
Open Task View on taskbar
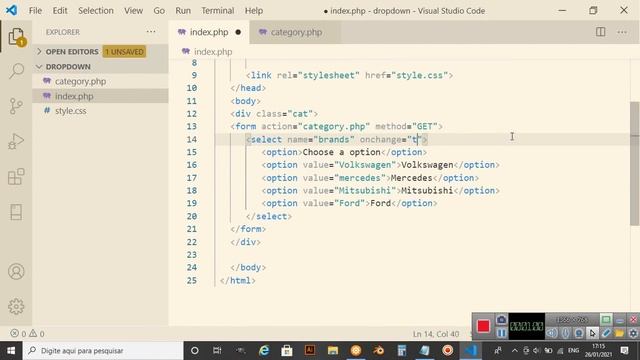(217, 351)
